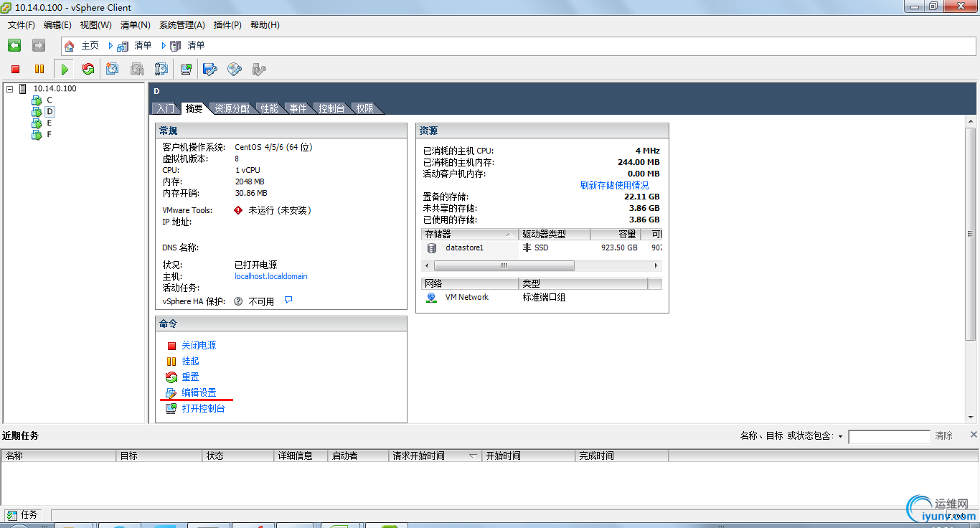Click inside the recent tasks search field
The image size is (980, 528).
pyautogui.click(x=889, y=436)
